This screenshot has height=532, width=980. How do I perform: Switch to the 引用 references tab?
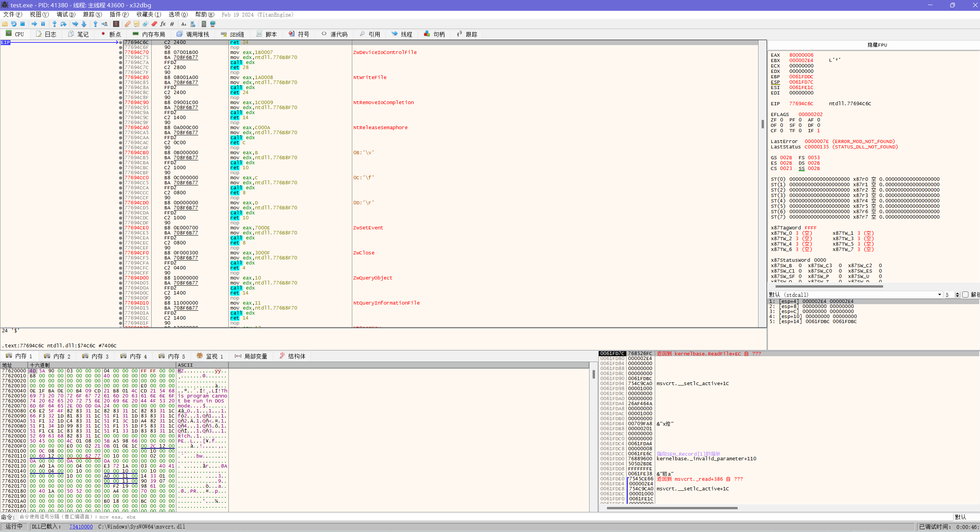(370, 34)
